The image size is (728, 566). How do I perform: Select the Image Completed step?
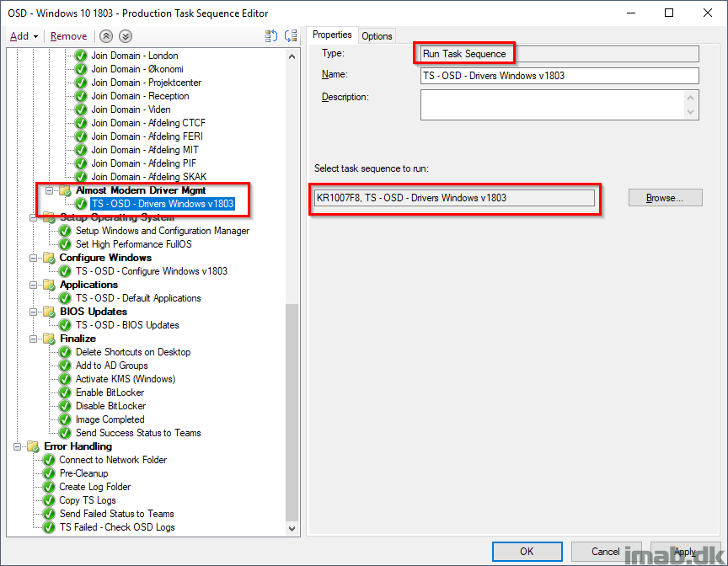coord(110,419)
